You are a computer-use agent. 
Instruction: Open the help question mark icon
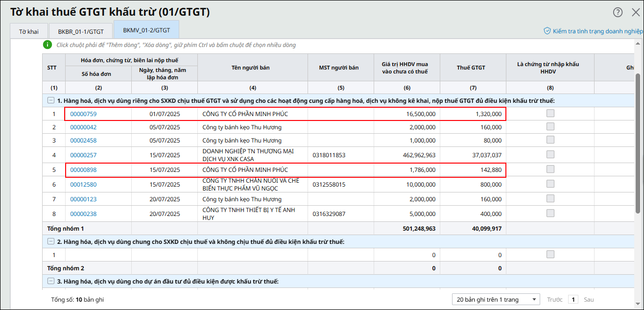point(618,12)
